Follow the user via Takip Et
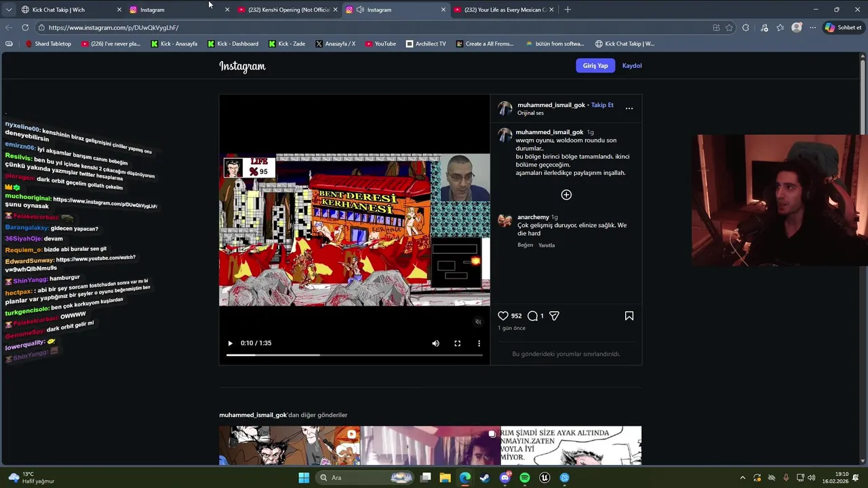 point(602,105)
